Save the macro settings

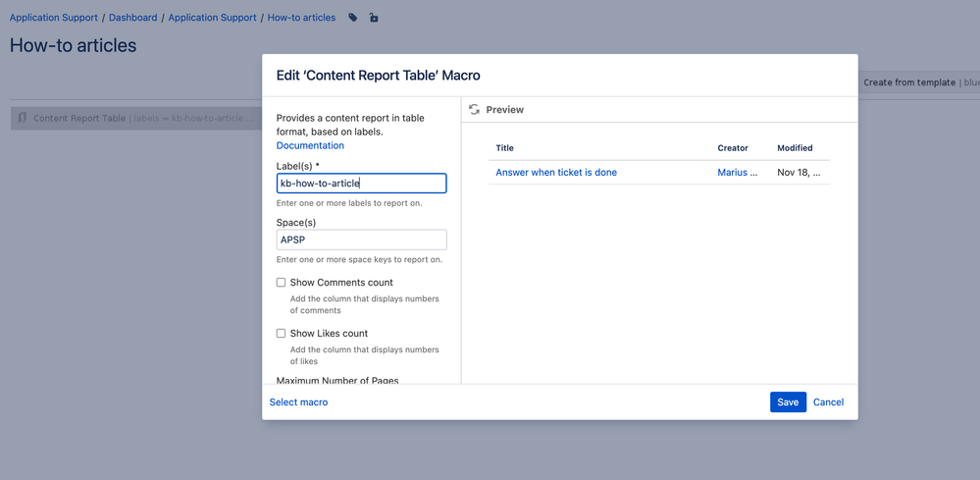tap(788, 401)
